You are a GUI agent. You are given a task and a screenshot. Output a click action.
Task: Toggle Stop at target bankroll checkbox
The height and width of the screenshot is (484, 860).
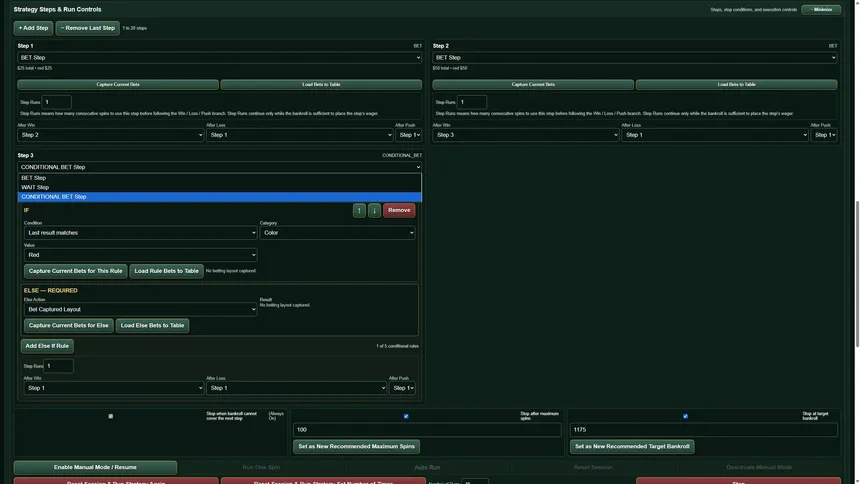[x=685, y=417]
